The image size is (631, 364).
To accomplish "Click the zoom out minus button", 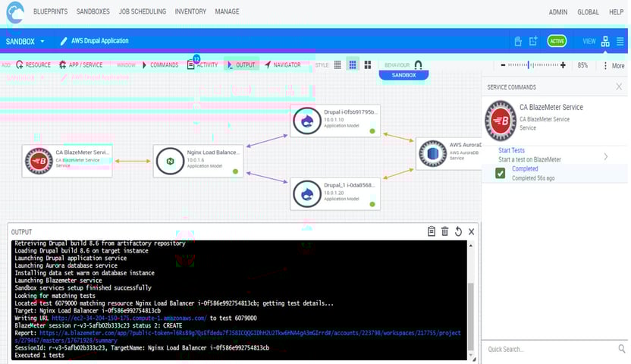I will click(503, 65).
